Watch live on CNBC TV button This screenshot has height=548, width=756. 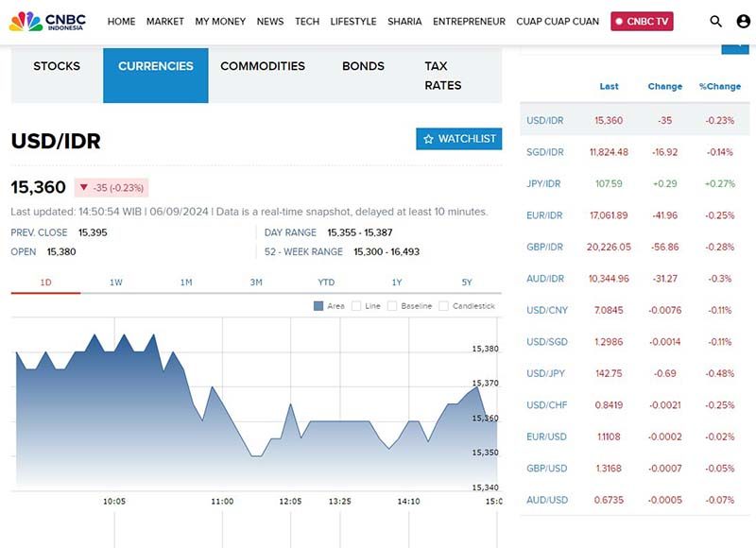point(642,22)
